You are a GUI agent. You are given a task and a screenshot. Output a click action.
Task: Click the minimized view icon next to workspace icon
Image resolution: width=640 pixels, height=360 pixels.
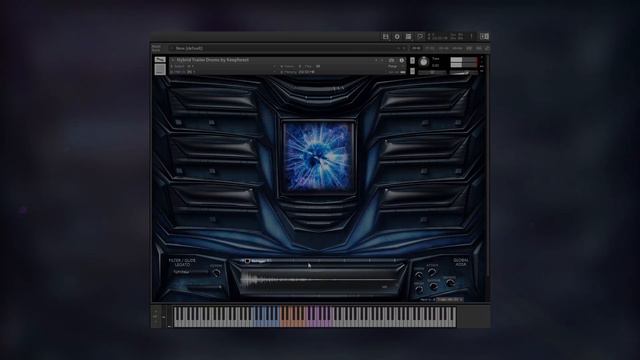420,37
